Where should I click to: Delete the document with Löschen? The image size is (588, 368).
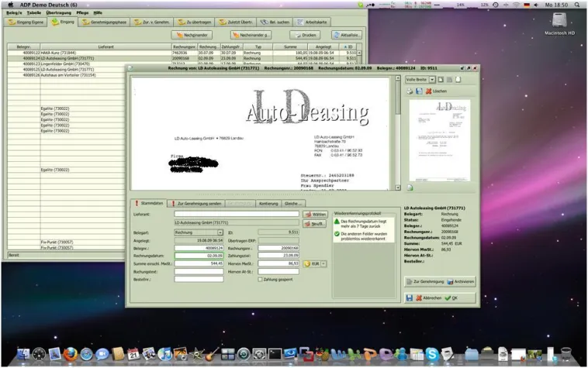(x=436, y=91)
